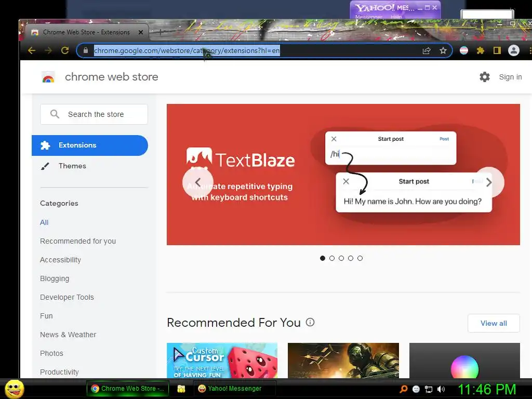The image size is (532, 399).
Task: Share this page via address bar icon
Action: tap(427, 50)
